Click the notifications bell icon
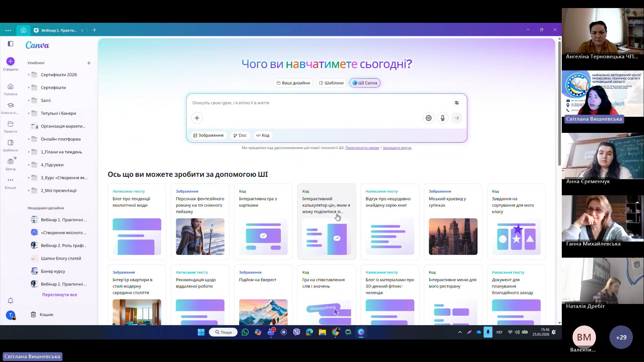 pos(10,301)
